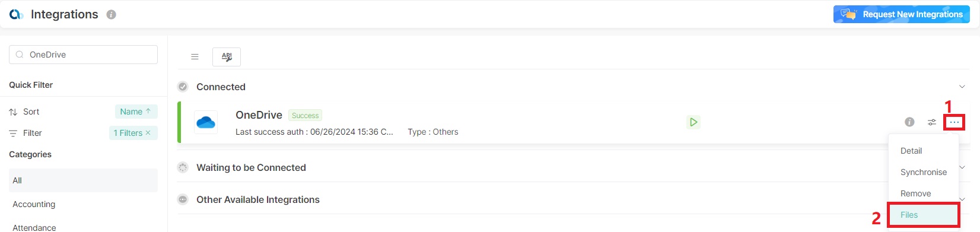Click the three-dots more options button
Viewport: 980px width, 232px height.
954,122
